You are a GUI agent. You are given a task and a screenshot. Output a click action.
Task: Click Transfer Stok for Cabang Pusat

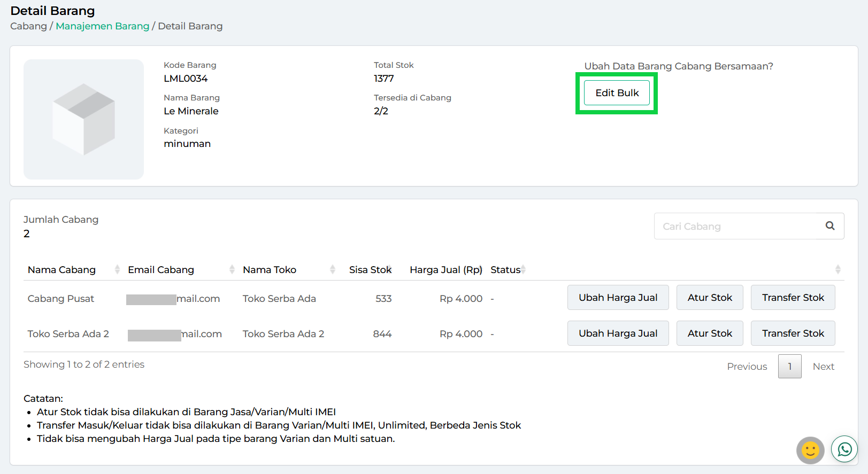(793, 298)
